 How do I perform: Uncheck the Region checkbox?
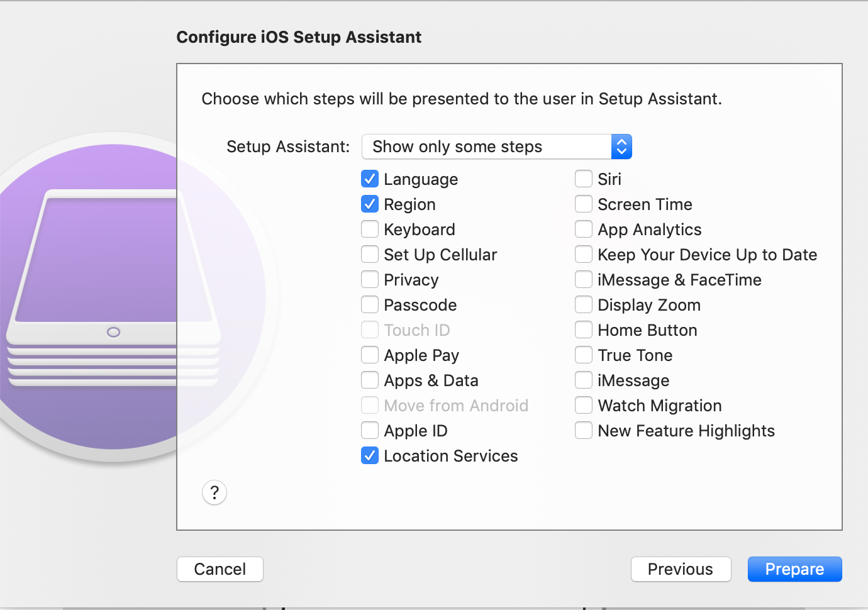click(370, 204)
